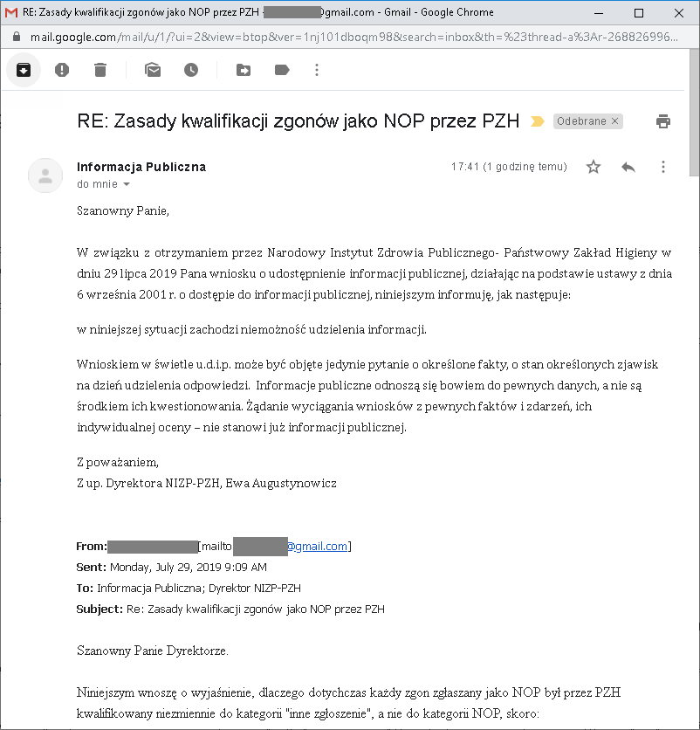Click the gmail.com mailto link
This screenshot has height=730, width=700.
(319, 547)
